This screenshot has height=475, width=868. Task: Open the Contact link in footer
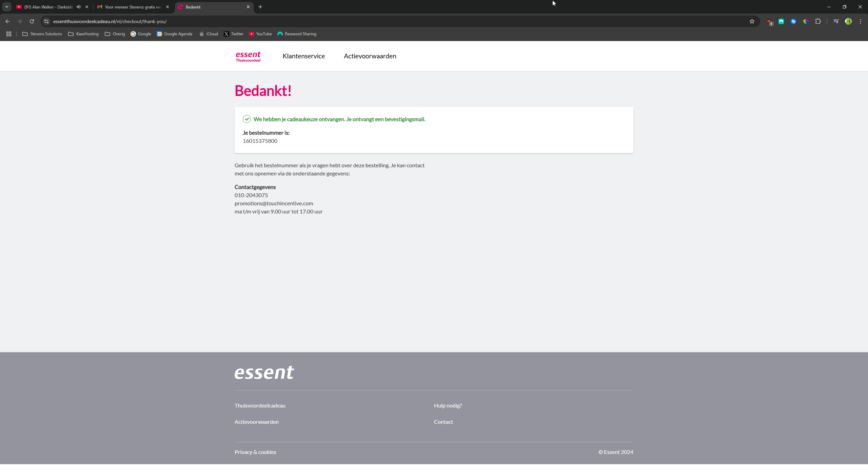(x=443, y=422)
